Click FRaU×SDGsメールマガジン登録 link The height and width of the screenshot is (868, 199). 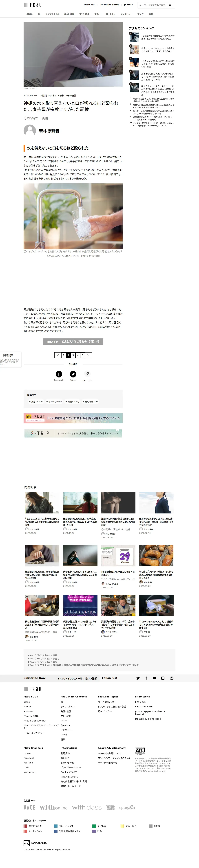(x=77, y=679)
